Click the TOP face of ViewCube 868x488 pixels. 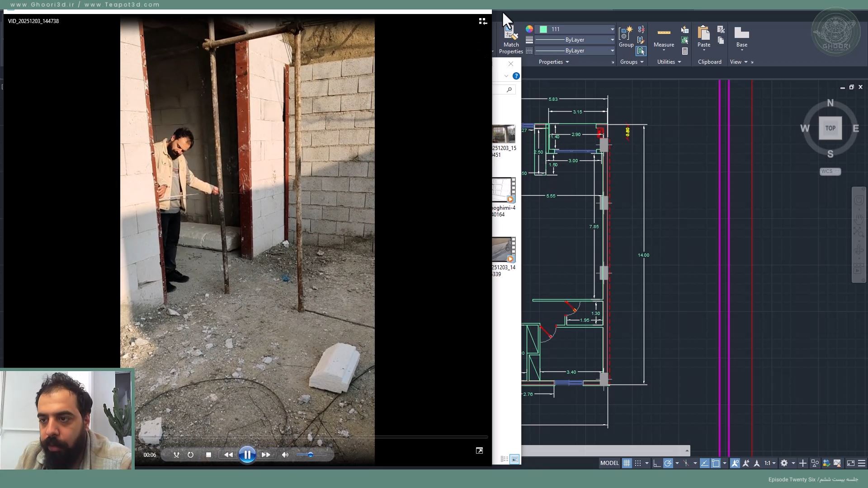pyautogui.click(x=830, y=128)
